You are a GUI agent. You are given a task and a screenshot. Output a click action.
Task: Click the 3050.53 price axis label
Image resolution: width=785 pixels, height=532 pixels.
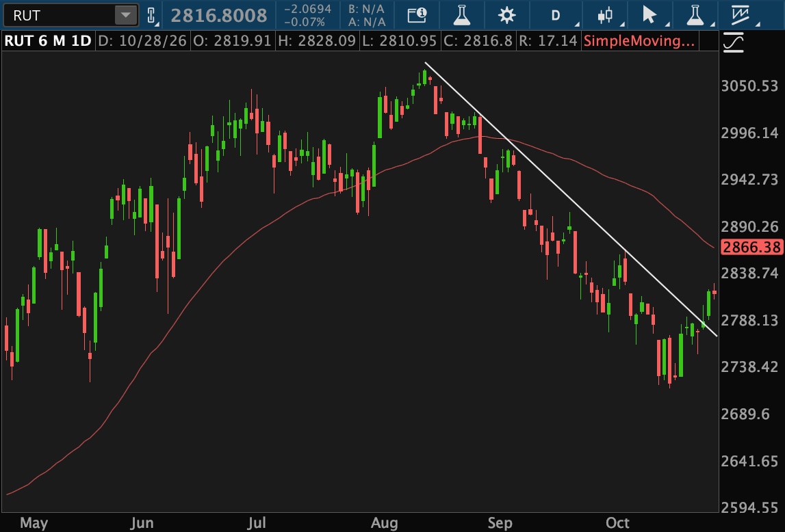(749, 86)
